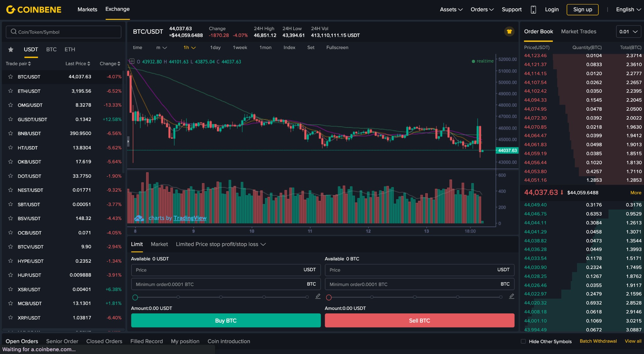
Task: Click the yellow t-shirt icon near the chart
Action: tap(509, 31)
